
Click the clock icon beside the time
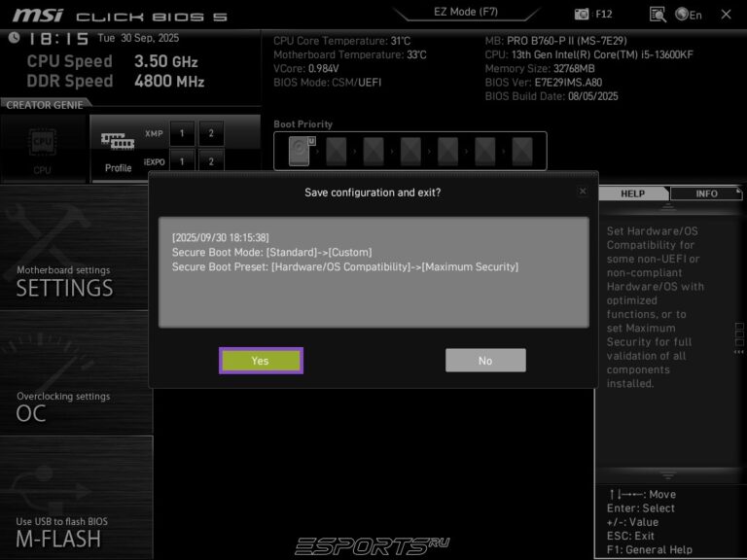(15, 38)
